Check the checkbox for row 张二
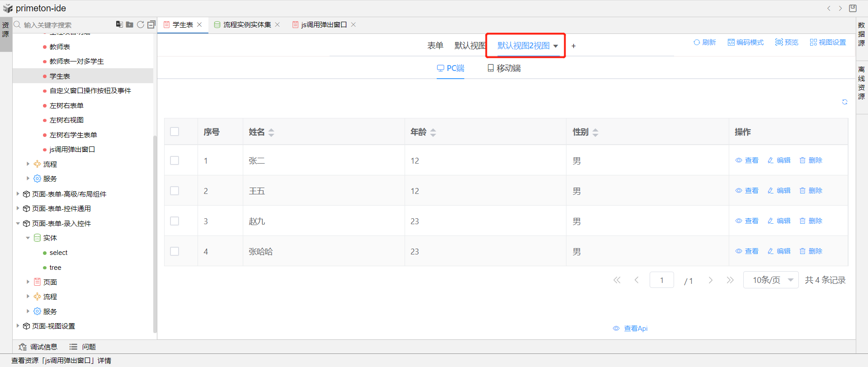This screenshot has width=868, height=367. 175,160
